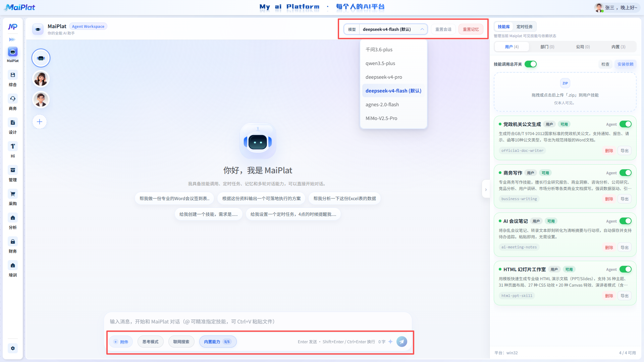The width and height of the screenshot is (644, 362).
Task: Delete the AI 会议笔记 skill
Action: pos(609,247)
